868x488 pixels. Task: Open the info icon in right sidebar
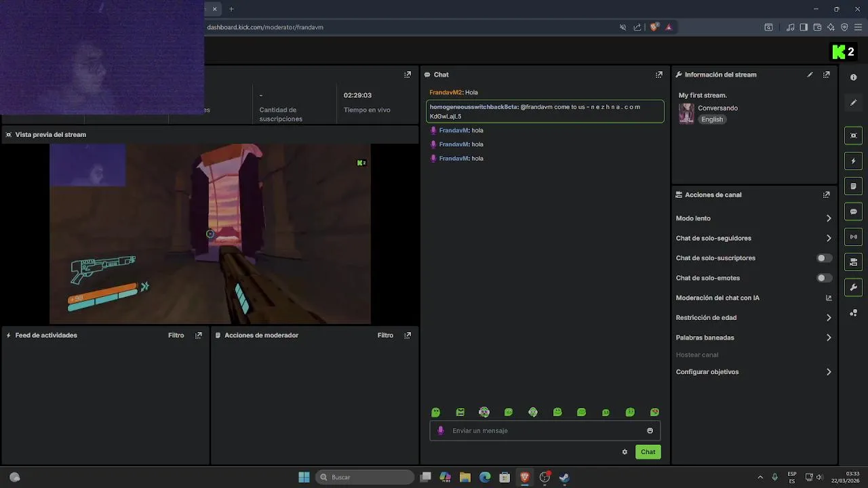point(853,77)
